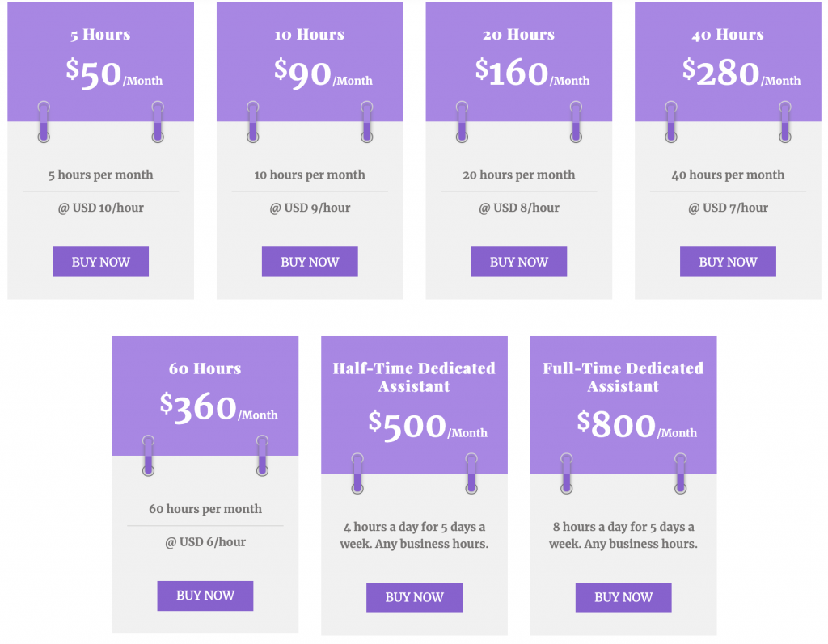Click the left binder ring on the Half-Time card
The height and width of the screenshot is (644, 828).
[357, 474]
